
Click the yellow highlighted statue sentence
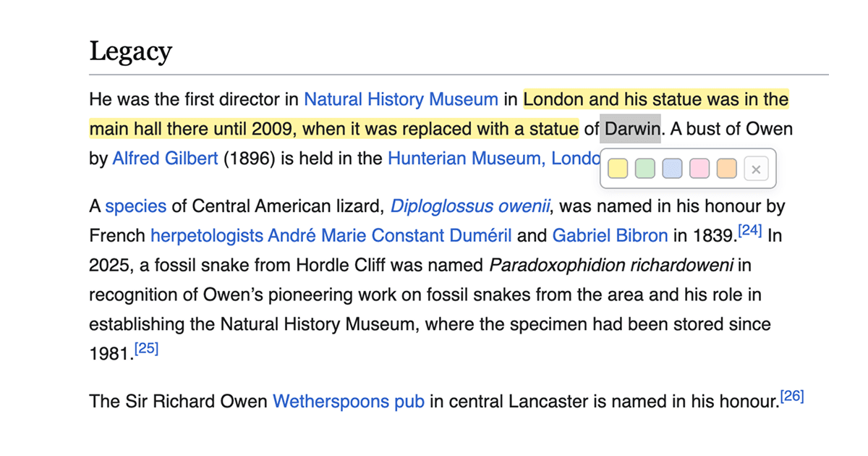[333, 130]
